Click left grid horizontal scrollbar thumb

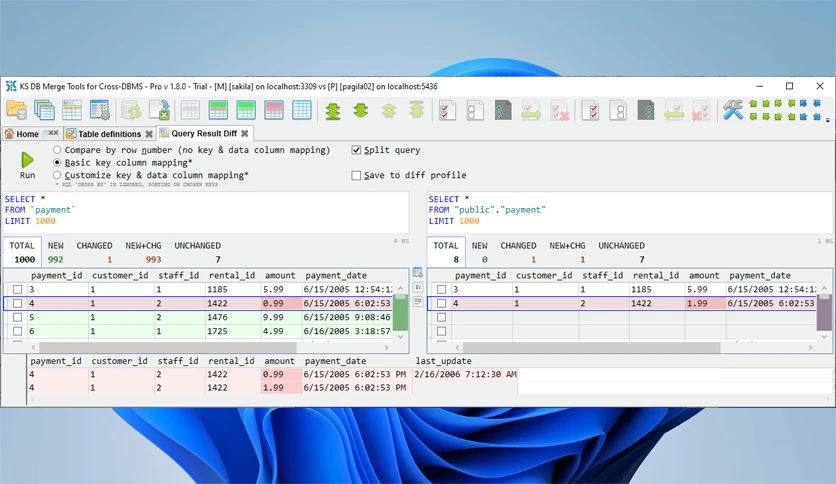[167, 347]
